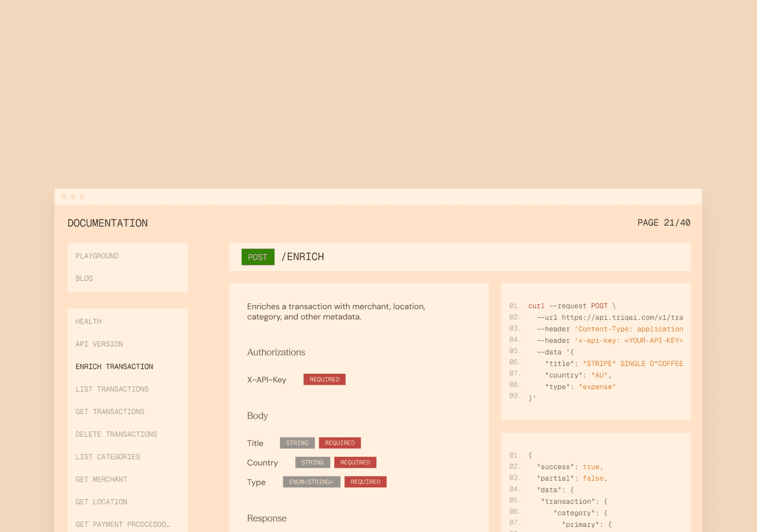Navigate to Get Merchant endpoint
Screen dimensions: 757x532
coord(101,480)
